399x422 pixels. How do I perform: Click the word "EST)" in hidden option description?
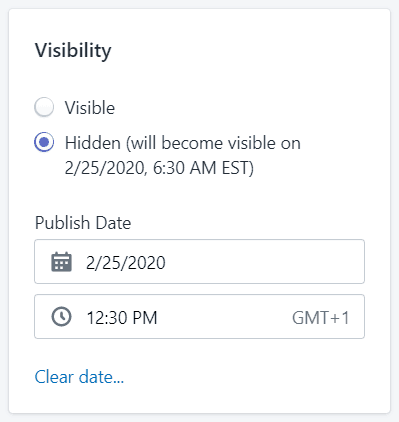click(x=238, y=168)
